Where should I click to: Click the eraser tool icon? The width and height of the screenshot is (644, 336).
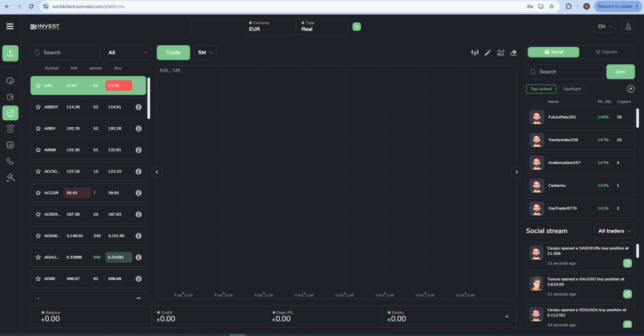(513, 53)
